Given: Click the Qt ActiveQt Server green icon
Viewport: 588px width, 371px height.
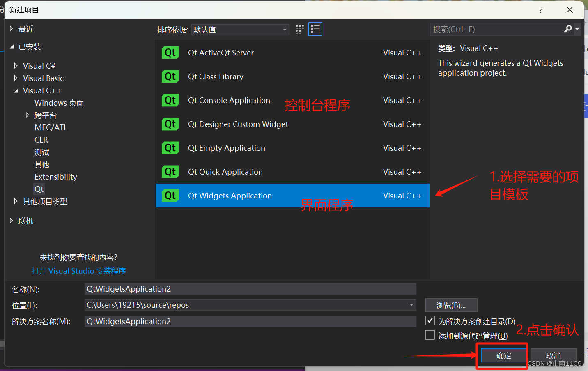Looking at the screenshot, I should click(x=170, y=53).
